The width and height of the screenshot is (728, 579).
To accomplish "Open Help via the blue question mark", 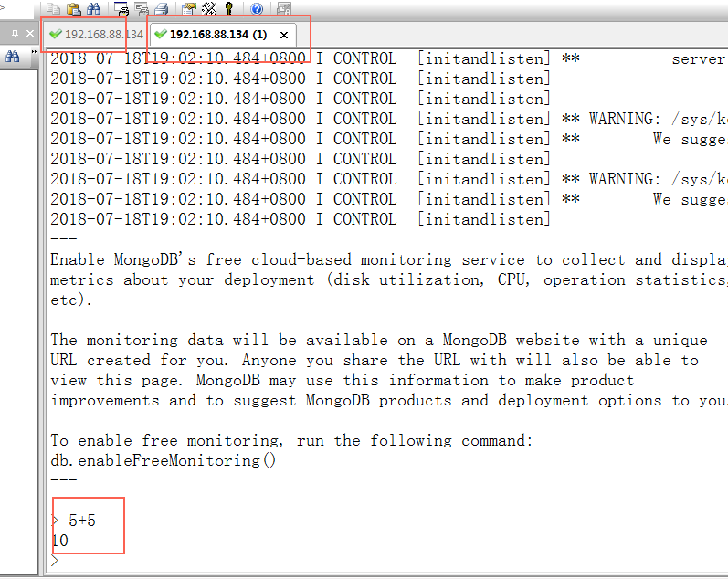I will [x=257, y=8].
